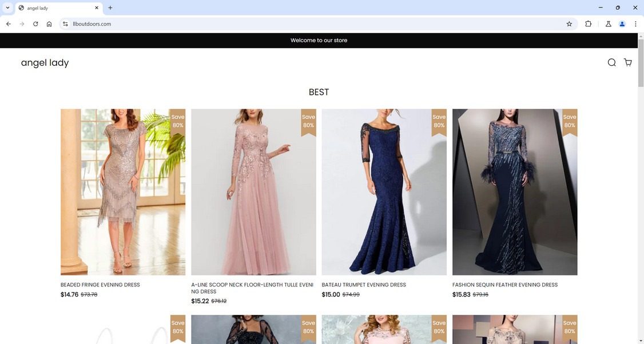Viewport: 644px width, 344px height.
Task: Open the store search icon
Action: pyautogui.click(x=611, y=62)
